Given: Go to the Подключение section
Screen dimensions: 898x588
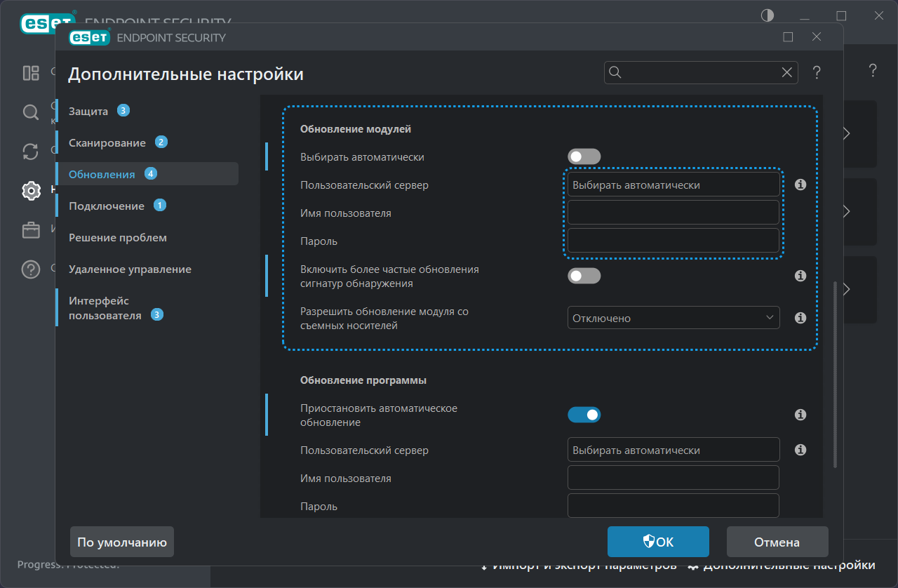Looking at the screenshot, I should pos(106,206).
